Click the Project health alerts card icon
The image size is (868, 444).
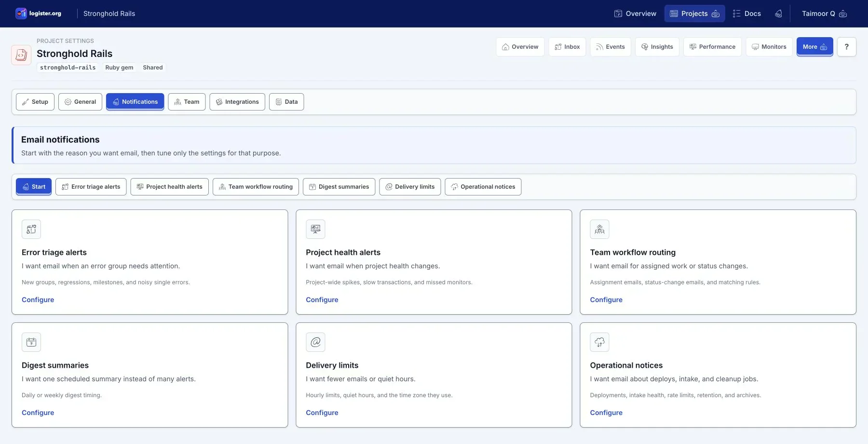click(x=315, y=229)
